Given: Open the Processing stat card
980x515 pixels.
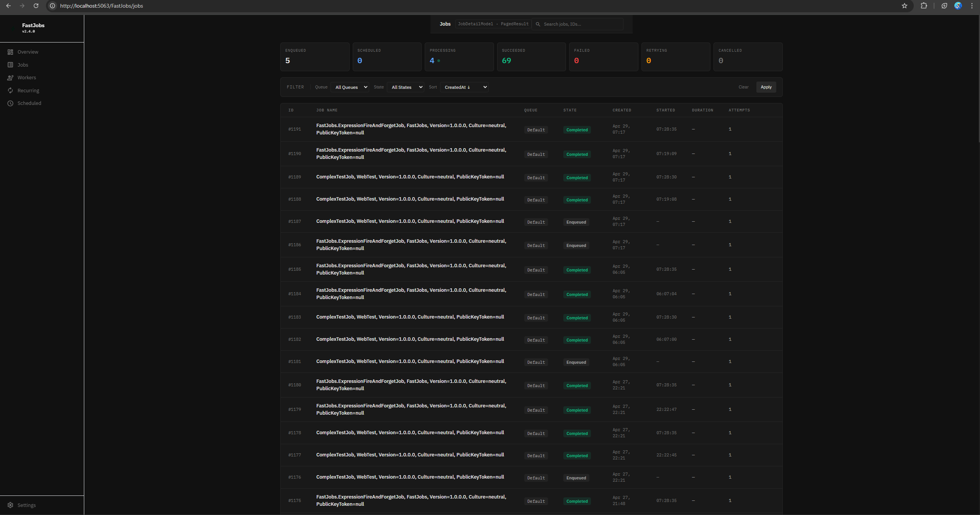Looking at the screenshot, I should coord(459,57).
